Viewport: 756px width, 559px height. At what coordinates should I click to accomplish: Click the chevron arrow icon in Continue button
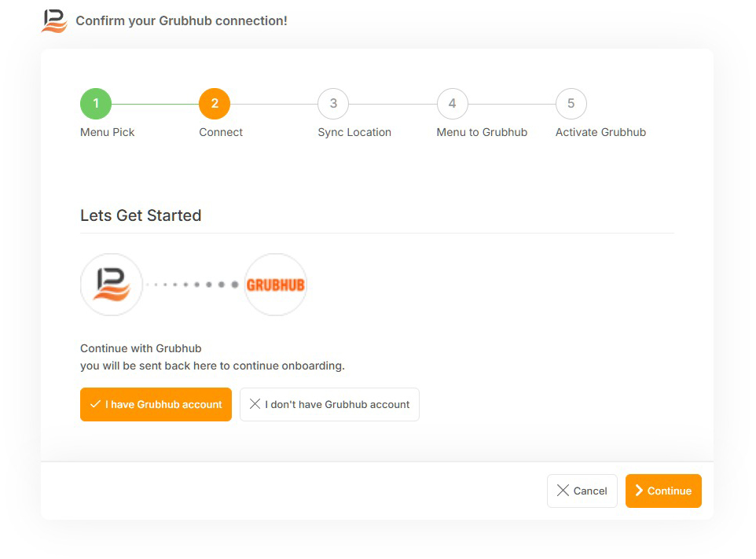tap(639, 491)
